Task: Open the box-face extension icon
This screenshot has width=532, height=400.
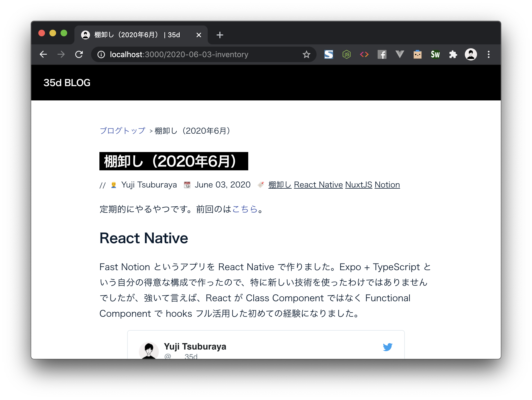Action: tap(418, 54)
